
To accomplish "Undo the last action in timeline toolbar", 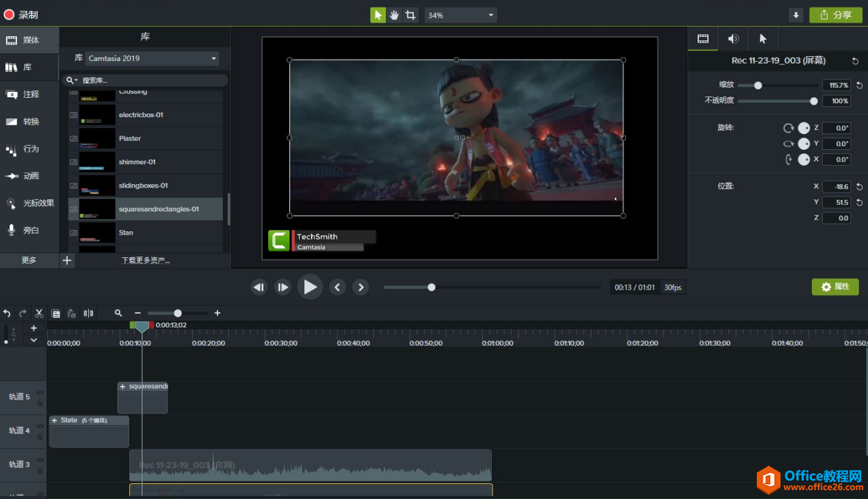I will pos(7,314).
